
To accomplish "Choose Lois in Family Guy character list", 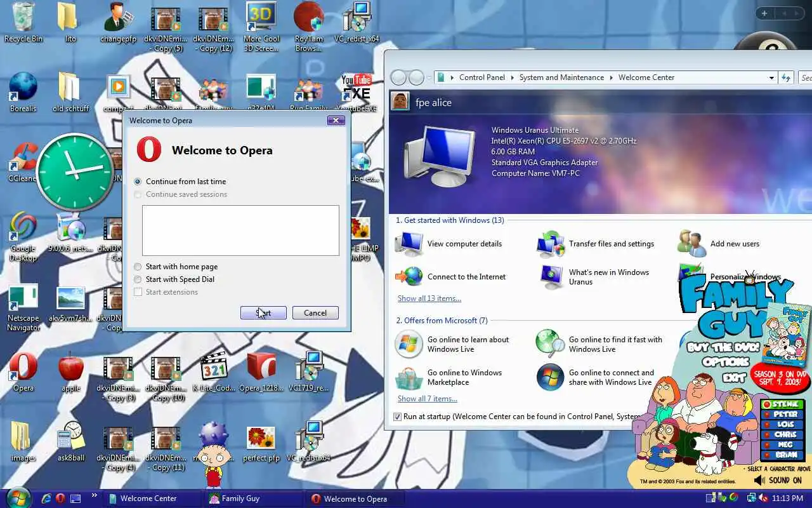I will [782, 425].
